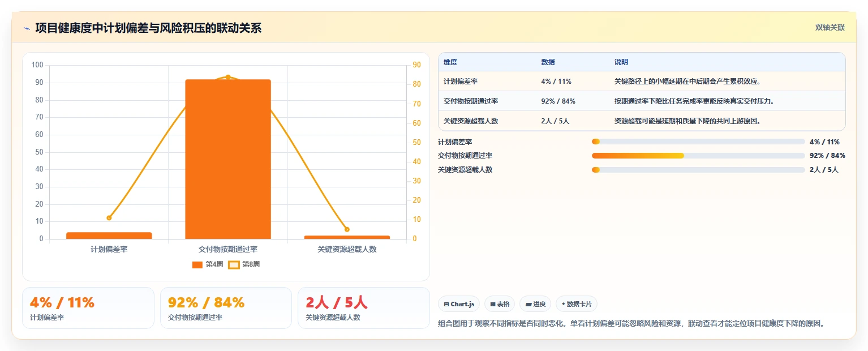Click description 关键路径上的小幅延期在中后期会产生累积效应
Image resolution: width=868 pixels, height=351 pixels.
[688, 82]
